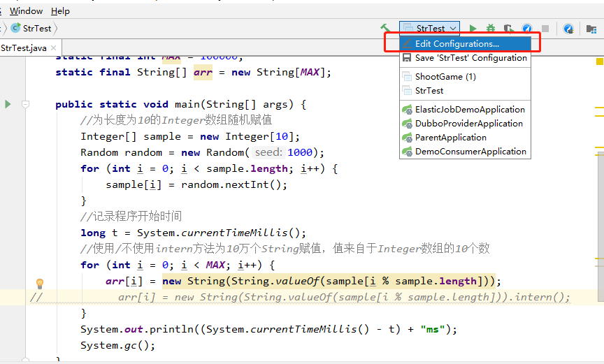Click the Build project hammer icon

tap(384, 28)
